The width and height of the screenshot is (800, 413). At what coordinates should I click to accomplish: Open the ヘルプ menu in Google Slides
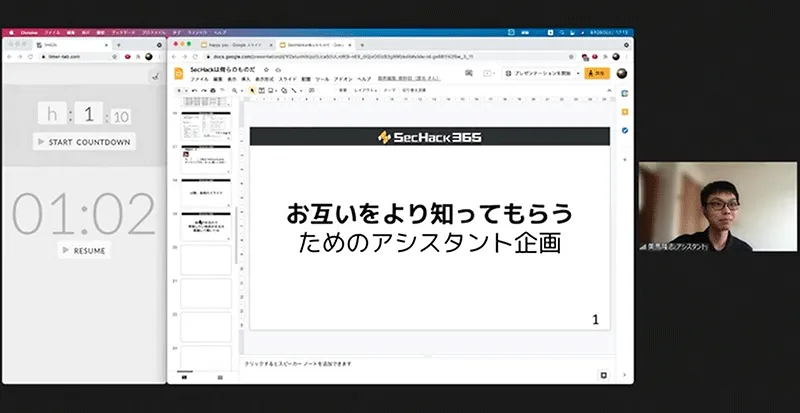pos(364,80)
